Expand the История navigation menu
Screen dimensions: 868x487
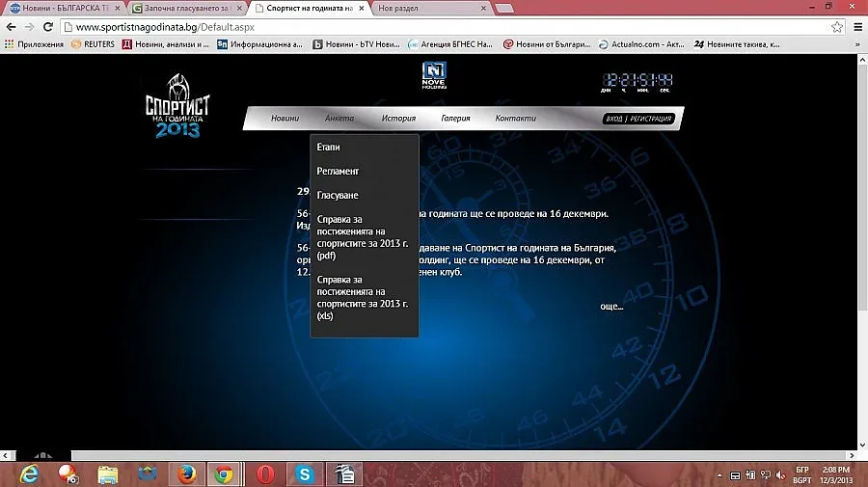pos(397,119)
